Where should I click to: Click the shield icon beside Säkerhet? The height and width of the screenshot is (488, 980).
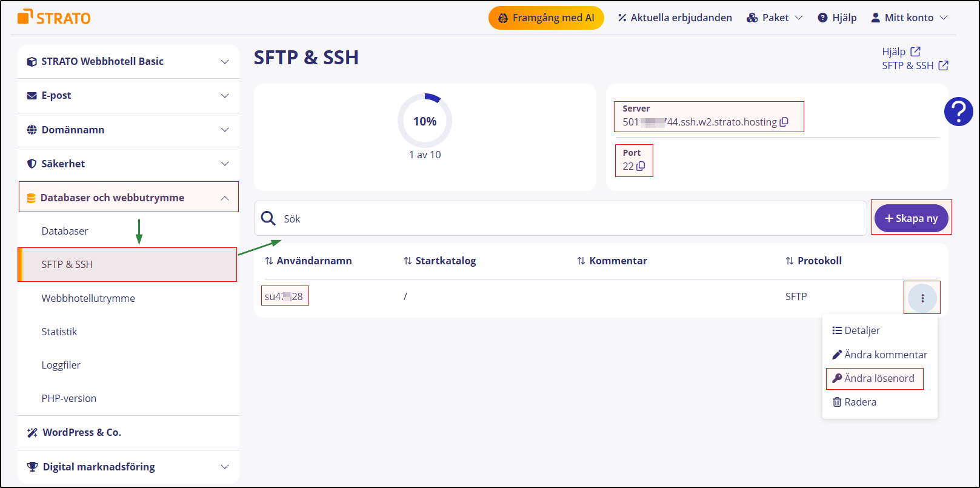tap(31, 164)
